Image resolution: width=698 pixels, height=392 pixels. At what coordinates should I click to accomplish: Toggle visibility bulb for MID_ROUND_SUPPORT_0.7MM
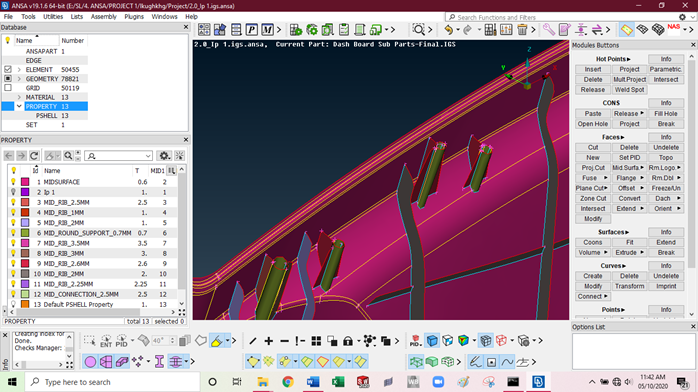13,233
